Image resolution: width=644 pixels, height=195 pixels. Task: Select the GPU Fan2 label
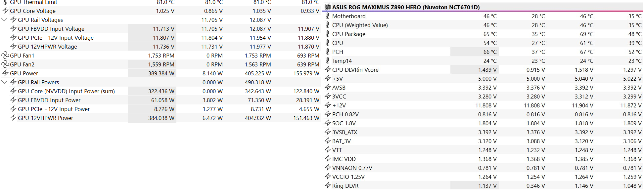22,64
